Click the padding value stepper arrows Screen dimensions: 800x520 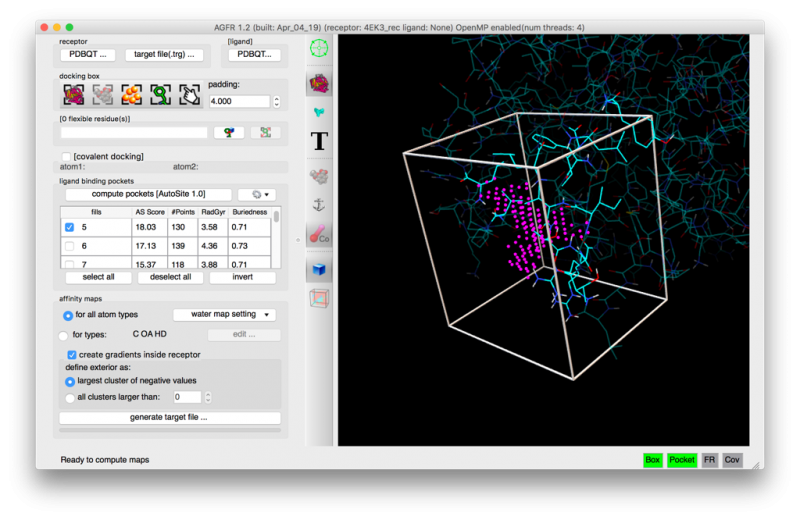pos(276,102)
